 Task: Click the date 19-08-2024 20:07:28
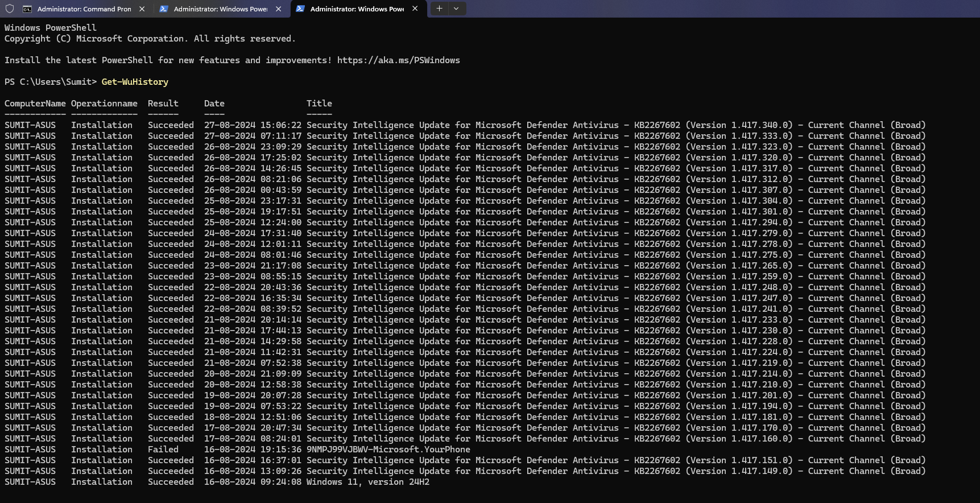click(x=253, y=395)
